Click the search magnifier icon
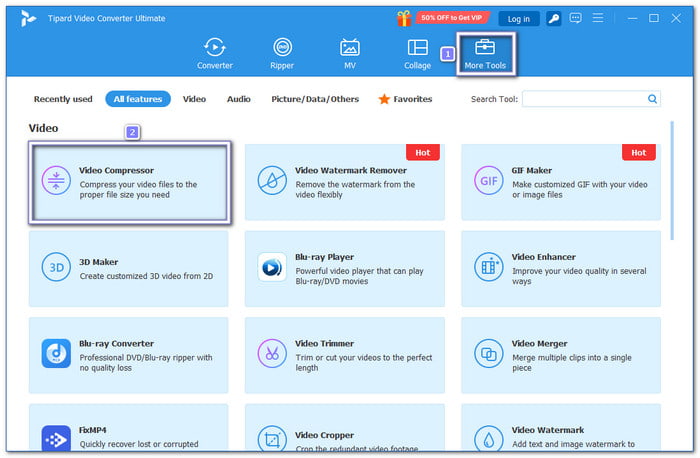Viewport: 700px width, 458px height. point(652,99)
